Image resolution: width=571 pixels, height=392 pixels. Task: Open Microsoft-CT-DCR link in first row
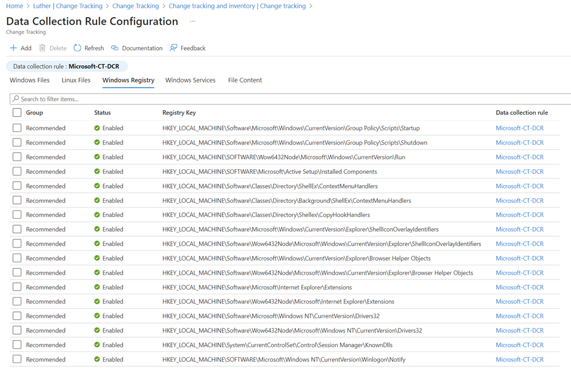point(519,128)
